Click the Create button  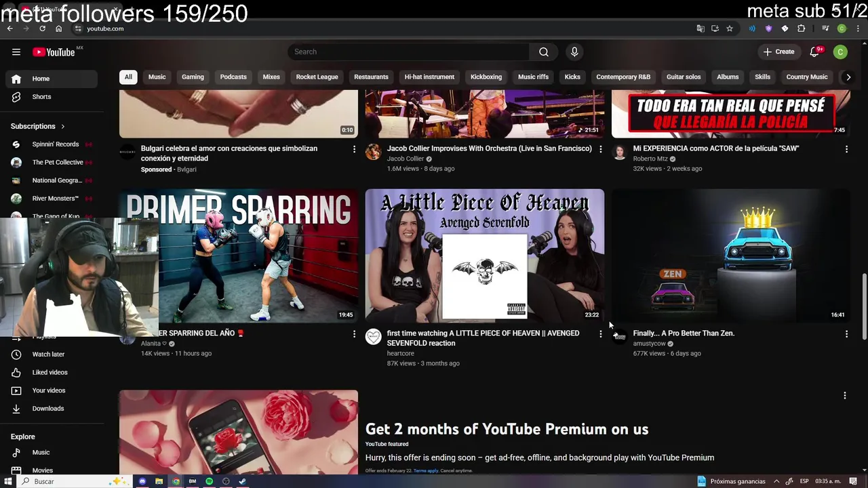778,52
